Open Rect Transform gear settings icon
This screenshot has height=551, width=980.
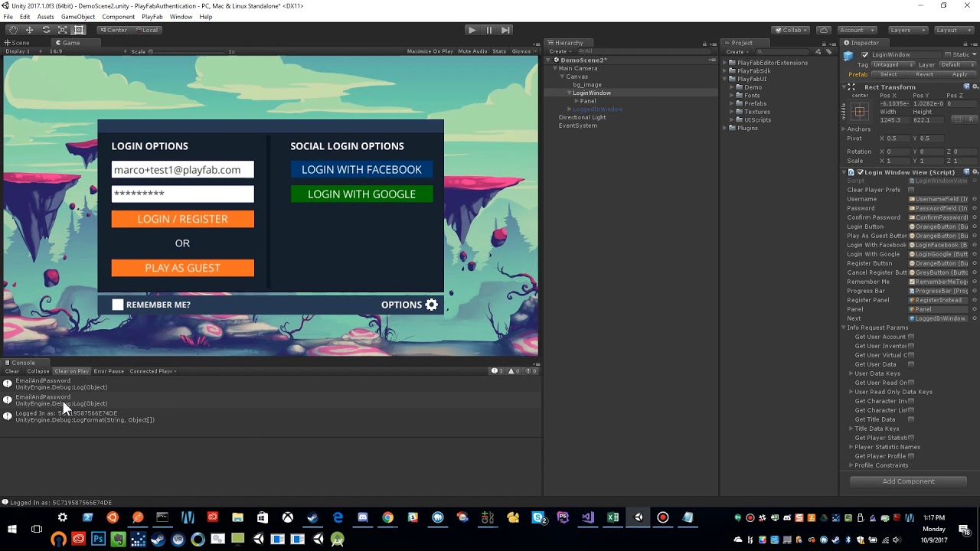(975, 86)
